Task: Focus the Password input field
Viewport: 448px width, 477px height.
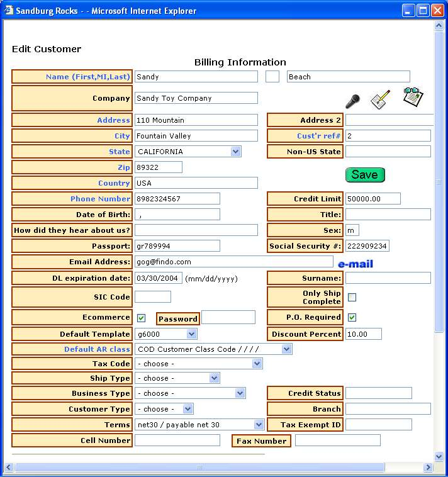Action: click(x=228, y=317)
